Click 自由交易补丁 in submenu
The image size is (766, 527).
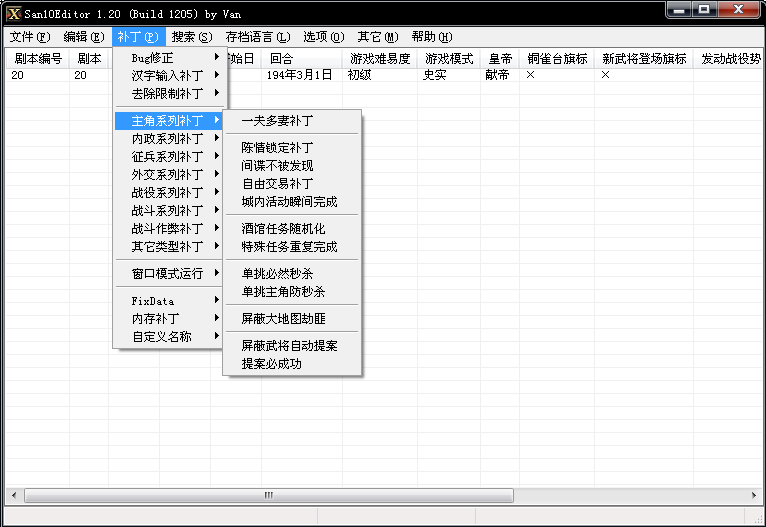tap(277, 184)
